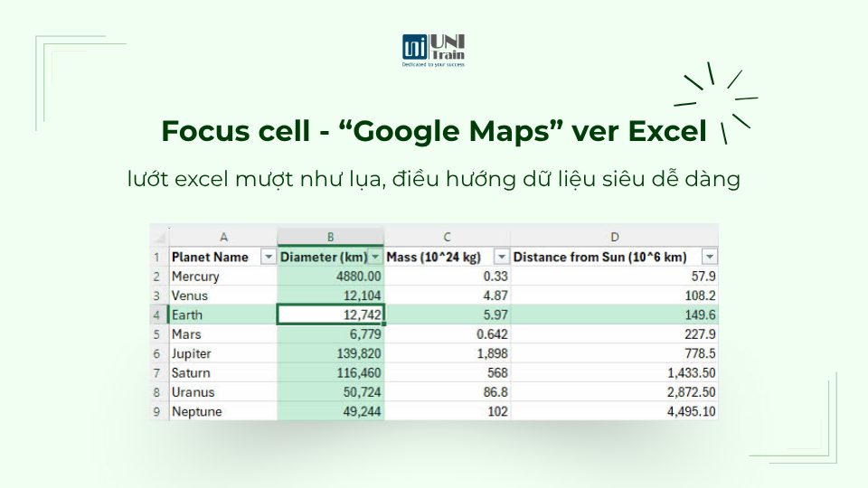Click the Mass (10^24 kg) header cell
This screenshot has height=488, width=868.
(448, 257)
